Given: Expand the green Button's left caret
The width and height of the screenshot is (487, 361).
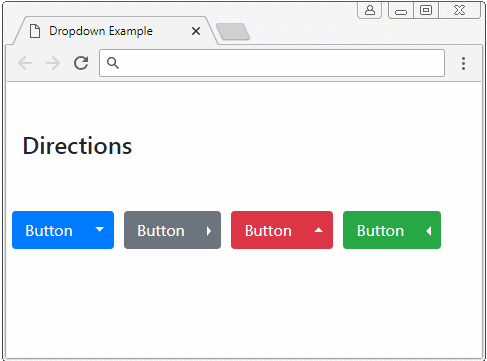Looking at the screenshot, I should (429, 231).
